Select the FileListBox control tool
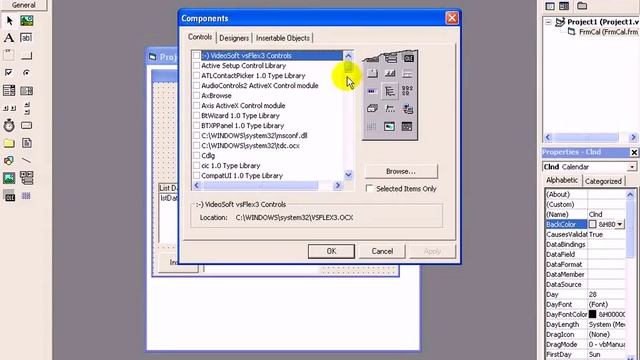Screen dimensions: 640x360 tap(27, 143)
